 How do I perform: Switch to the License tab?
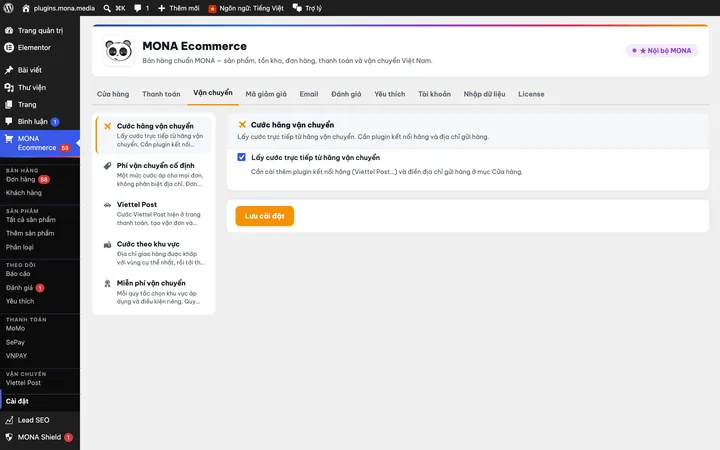pos(531,94)
